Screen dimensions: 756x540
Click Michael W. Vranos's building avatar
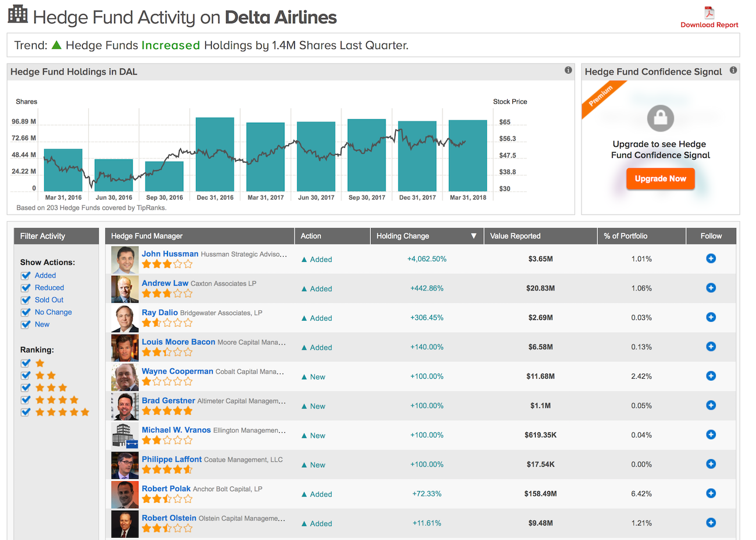tap(125, 436)
